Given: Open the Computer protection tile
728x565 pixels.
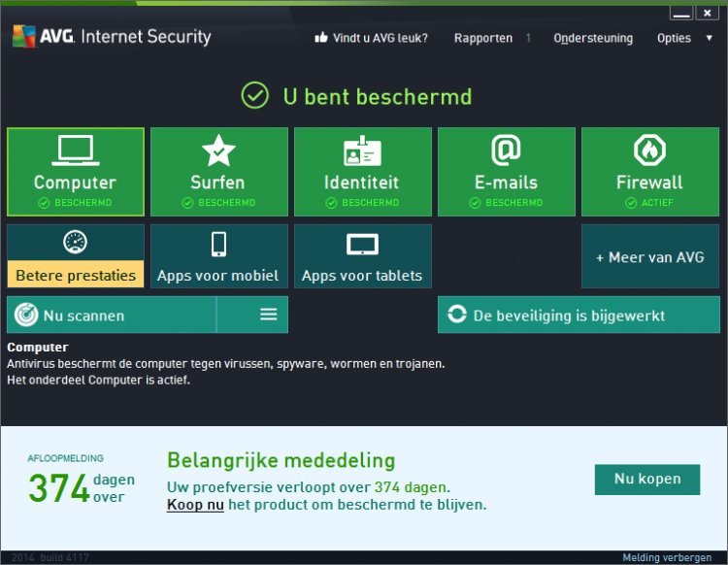Looking at the screenshot, I should (x=76, y=172).
